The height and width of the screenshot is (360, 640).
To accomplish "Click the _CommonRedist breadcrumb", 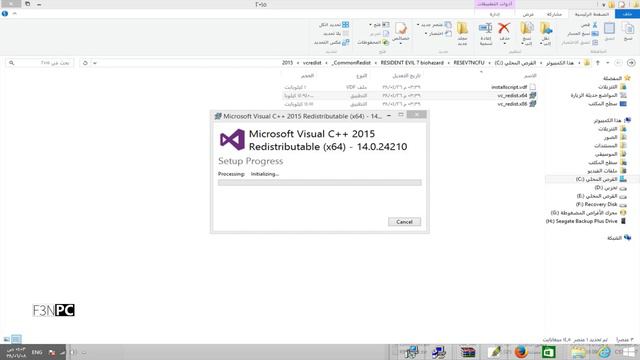I will 351,63.
